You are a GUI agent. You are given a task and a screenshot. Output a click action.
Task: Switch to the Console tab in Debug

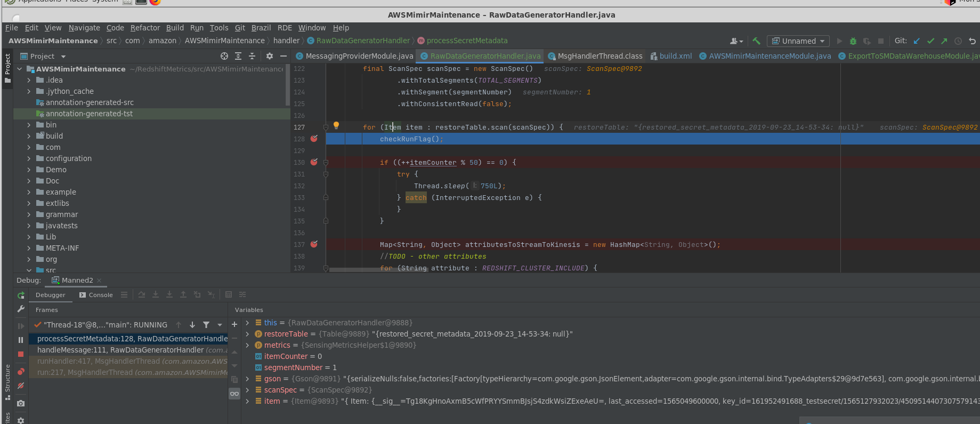(x=96, y=295)
